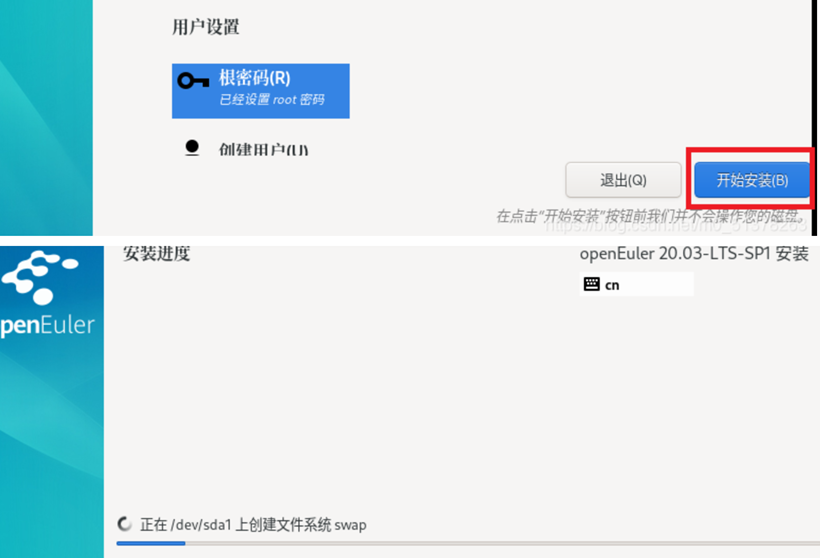Click the keyboard icon next to cn
The height and width of the screenshot is (558, 820).
[x=591, y=284]
